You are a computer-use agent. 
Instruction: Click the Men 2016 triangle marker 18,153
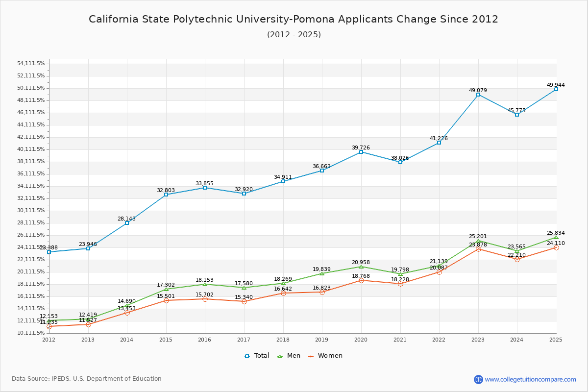[x=205, y=284]
